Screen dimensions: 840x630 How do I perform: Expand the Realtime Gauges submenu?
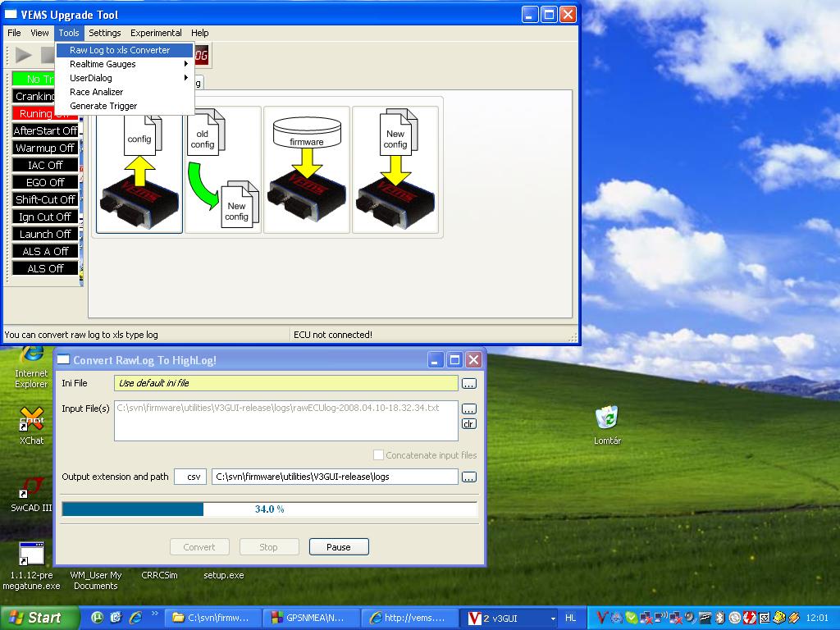click(x=125, y=64)
